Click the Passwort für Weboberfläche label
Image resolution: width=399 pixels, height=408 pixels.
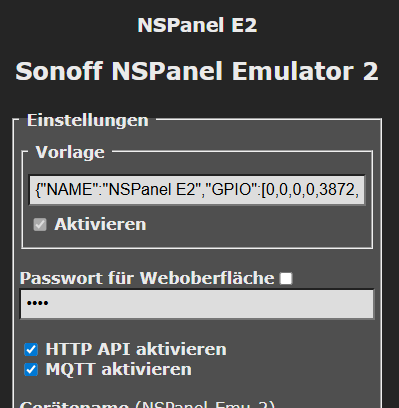[x=147, y=278]
